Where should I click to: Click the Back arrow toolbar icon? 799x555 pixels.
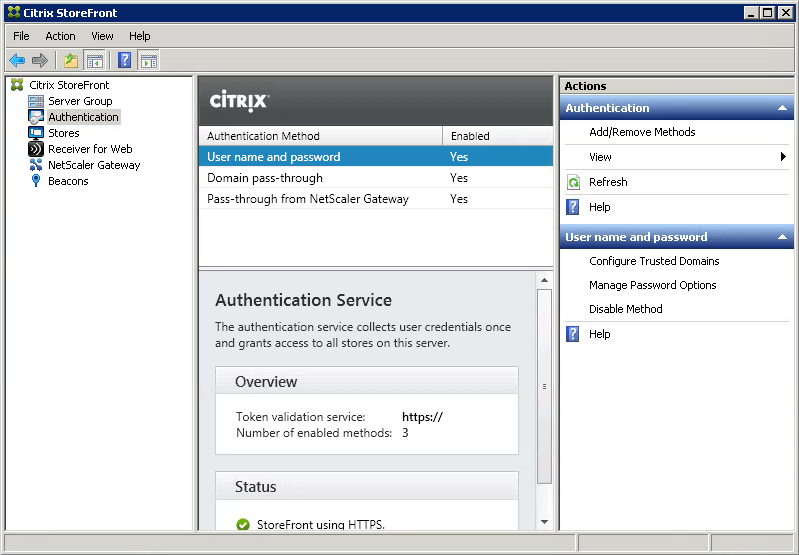coord(17,61)
